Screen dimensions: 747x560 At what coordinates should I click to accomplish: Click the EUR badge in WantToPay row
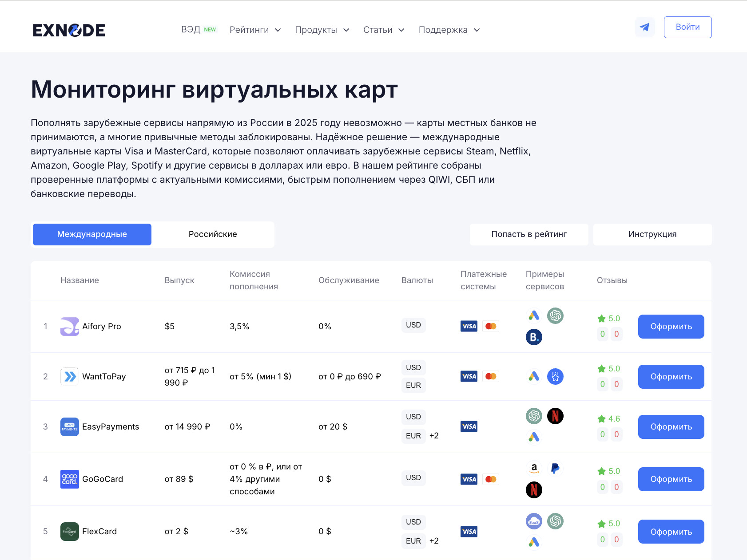[x=413, y=385]
